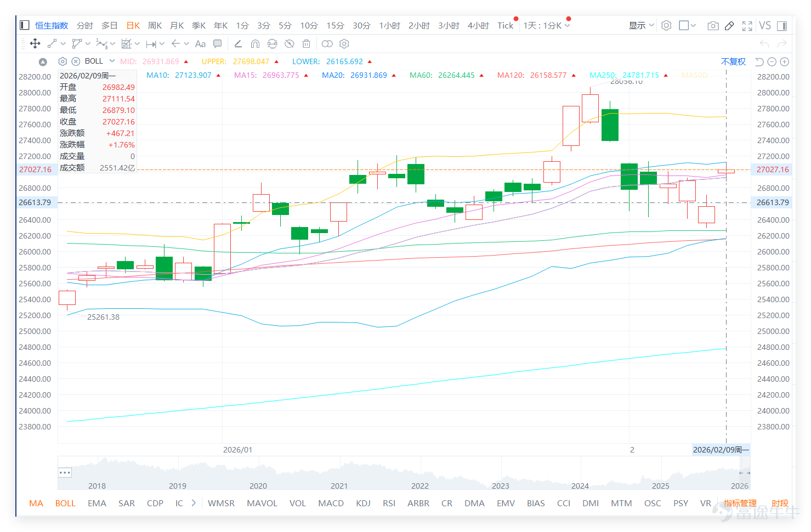Switch to 月K monthly tab
Image resolution: width=811 pixels, height=532 pixels.
pyautogui.click(x=177, y=25)
